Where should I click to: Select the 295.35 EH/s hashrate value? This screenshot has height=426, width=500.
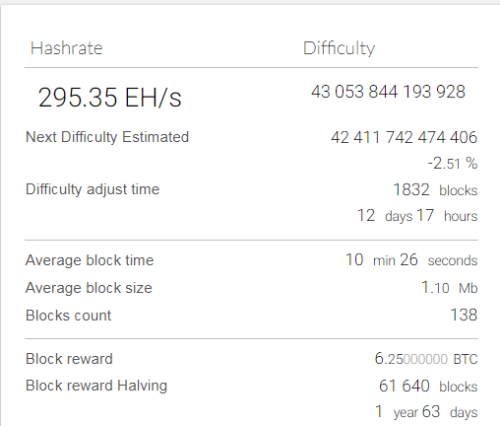coord(110,98)
